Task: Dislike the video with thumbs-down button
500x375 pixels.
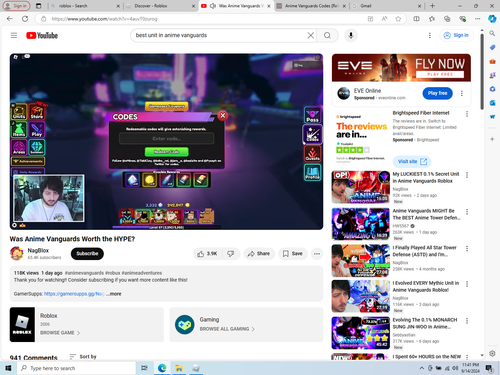Action: [230, 254]
